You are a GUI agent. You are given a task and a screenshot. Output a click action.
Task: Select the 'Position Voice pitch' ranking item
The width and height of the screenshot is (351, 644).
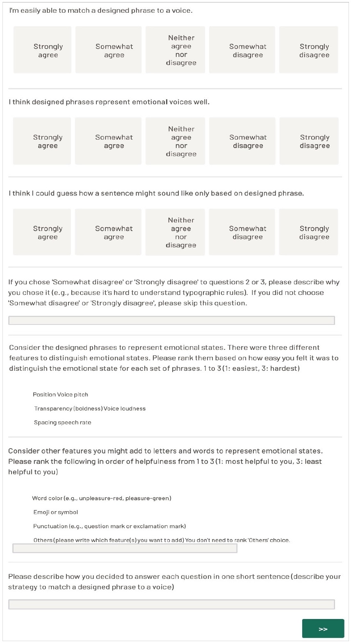click(61, 395)
